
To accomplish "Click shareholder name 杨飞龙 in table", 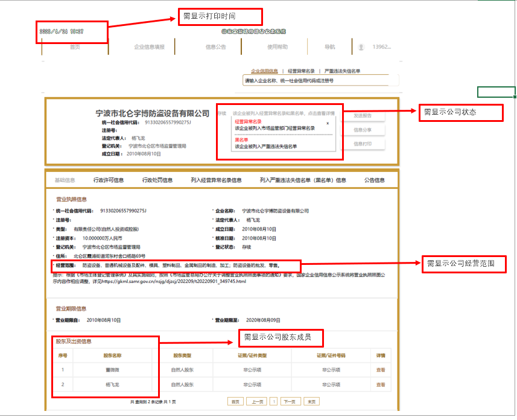I will tap(112, 384).
